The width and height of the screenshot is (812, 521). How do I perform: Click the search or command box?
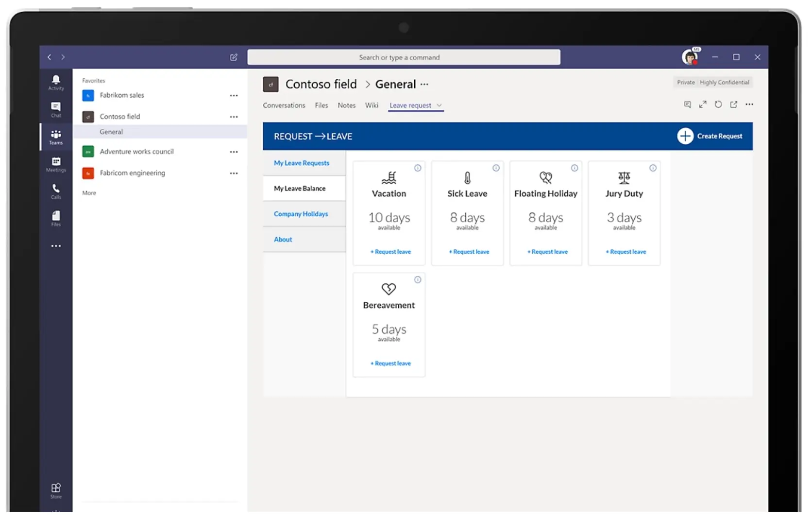coord(404,57)
